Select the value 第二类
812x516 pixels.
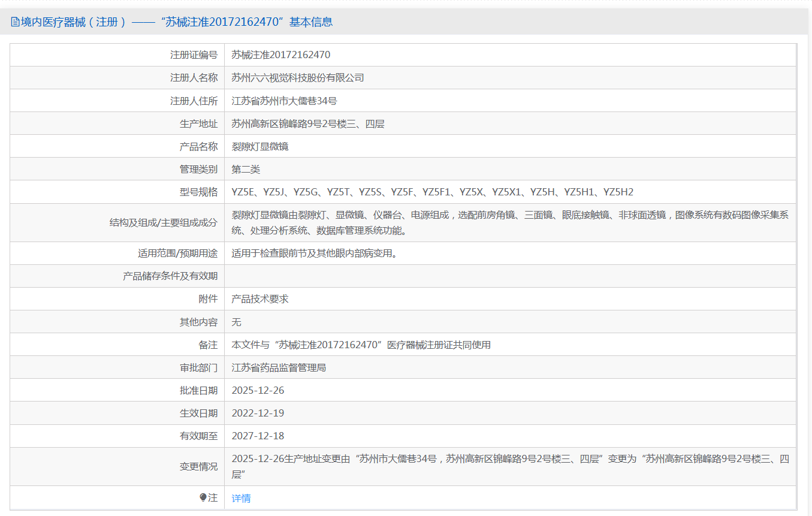click(246, 169)
